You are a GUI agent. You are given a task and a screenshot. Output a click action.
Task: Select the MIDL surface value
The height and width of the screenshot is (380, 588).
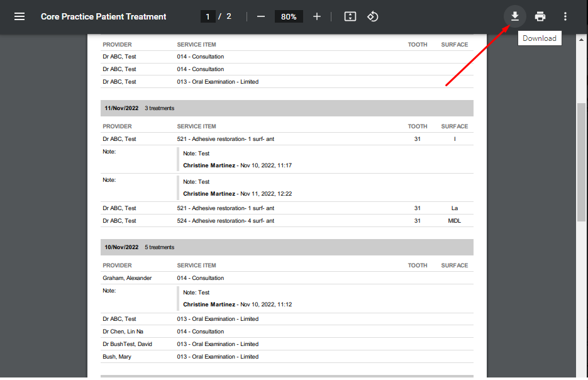[455, 221]
